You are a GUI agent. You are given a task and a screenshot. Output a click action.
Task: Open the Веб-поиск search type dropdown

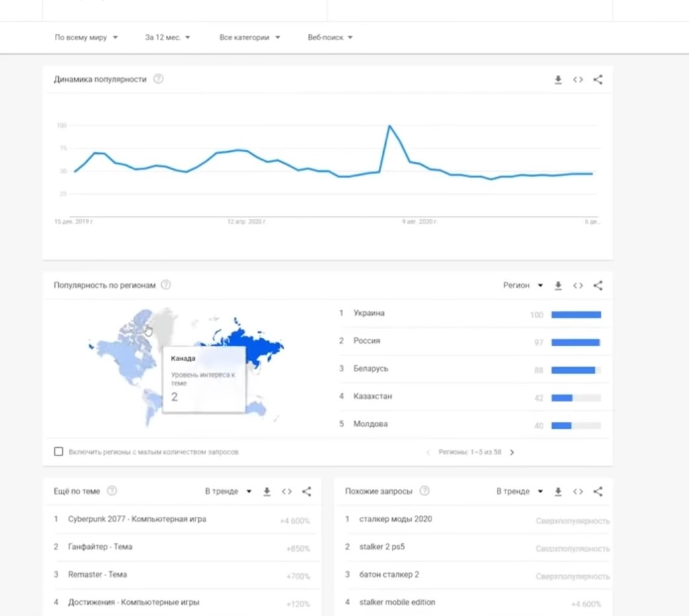point(330,38)
